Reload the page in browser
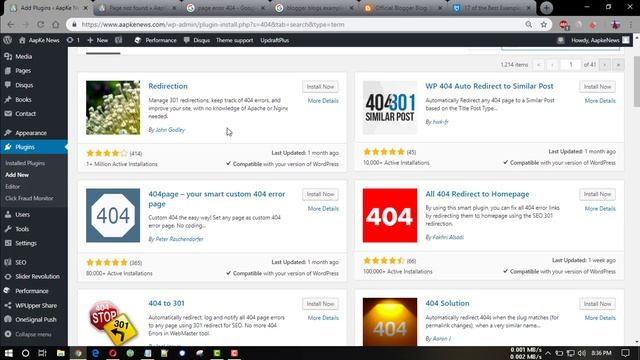Image resolution: width=640 pixels, height=360 pixels. click(x=40, y=24)
